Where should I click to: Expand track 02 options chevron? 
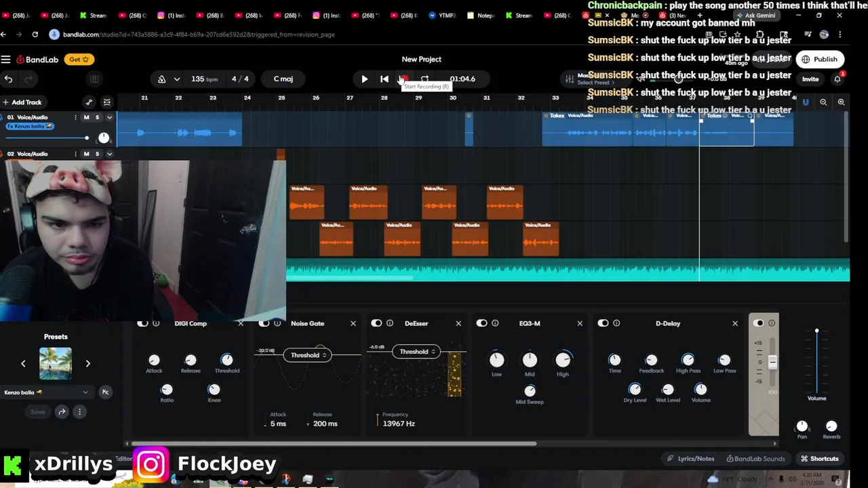[x=108, y=155]
